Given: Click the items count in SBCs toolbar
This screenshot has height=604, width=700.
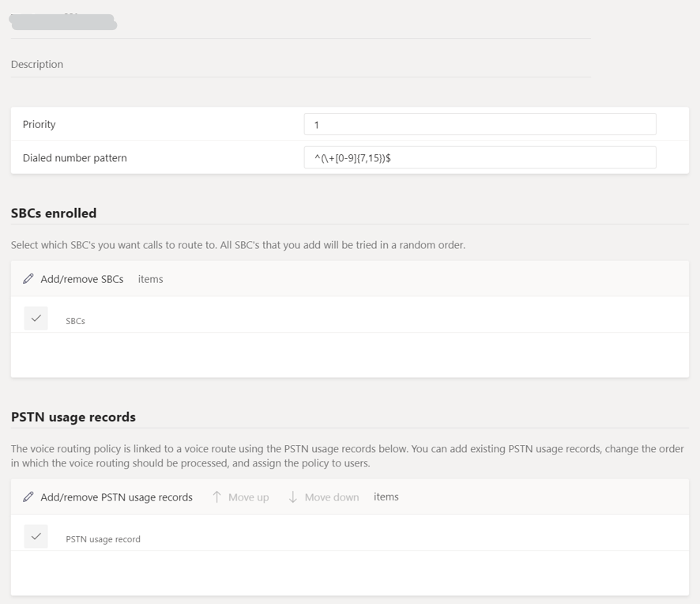Looking at the screenshot, I should 150,279.
